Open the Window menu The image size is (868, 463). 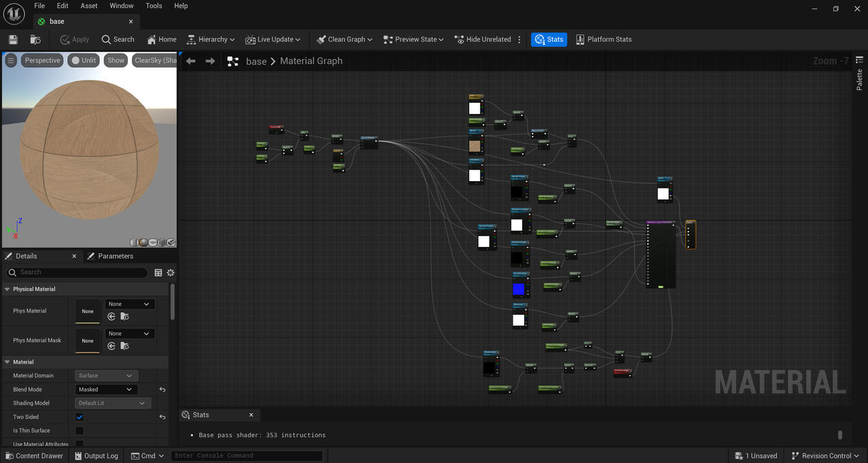[x=121, y=5]
